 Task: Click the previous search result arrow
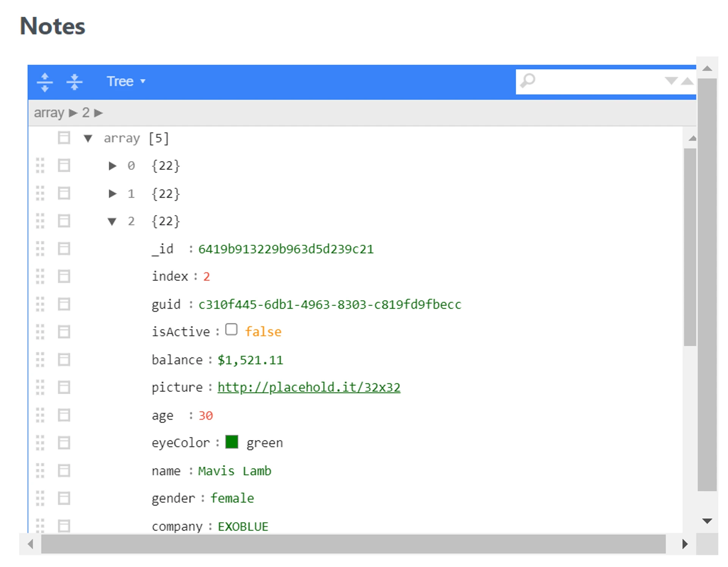tap(687, 81)
